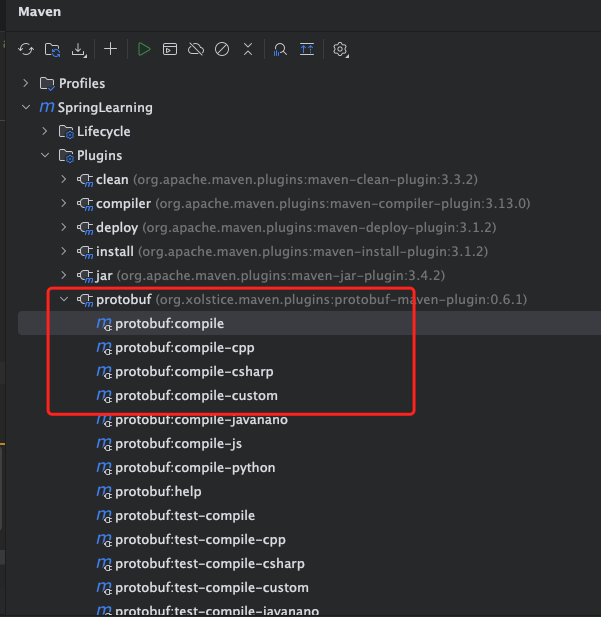This screenshot has height=617, width=601.
Task: Collapse all tree nodes icon
Action: 248,49
